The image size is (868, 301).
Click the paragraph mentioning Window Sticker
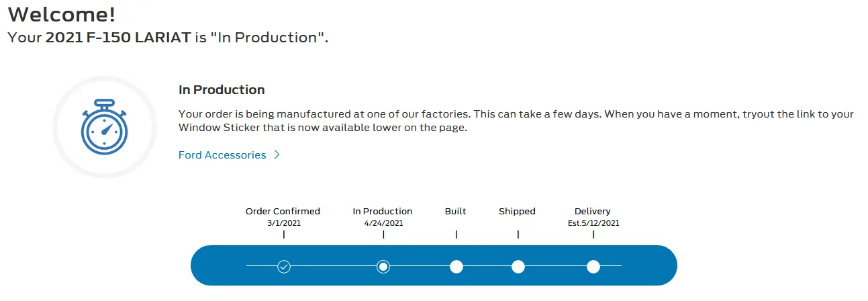[x=516, y=121]
